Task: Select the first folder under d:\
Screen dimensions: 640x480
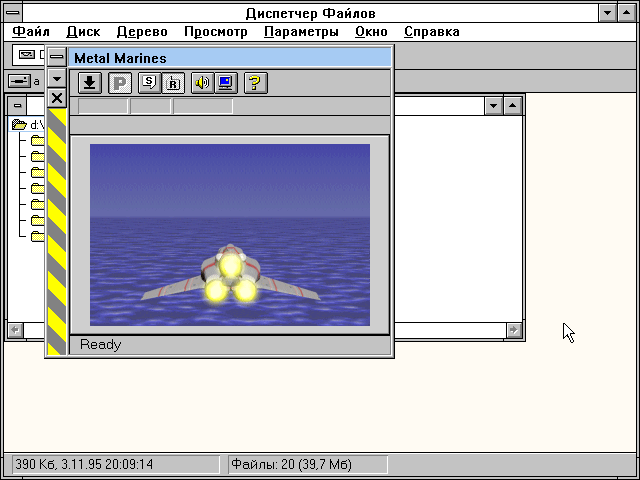Action: (38, 140)
